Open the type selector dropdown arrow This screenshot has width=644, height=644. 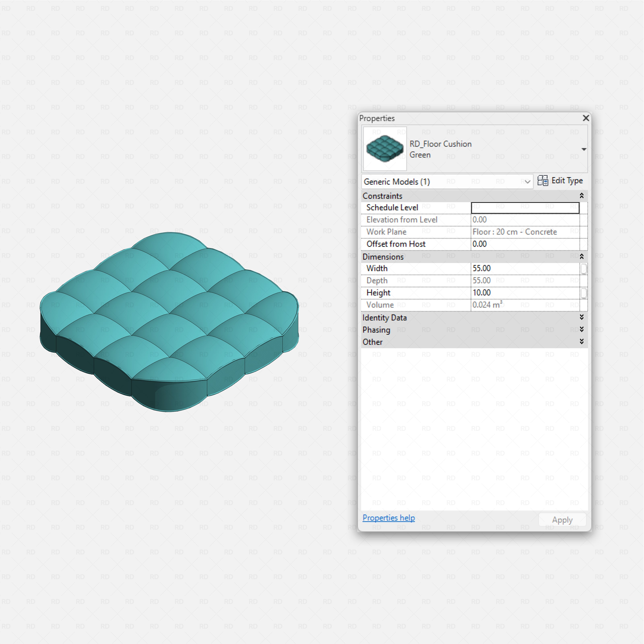coord(584,149)
